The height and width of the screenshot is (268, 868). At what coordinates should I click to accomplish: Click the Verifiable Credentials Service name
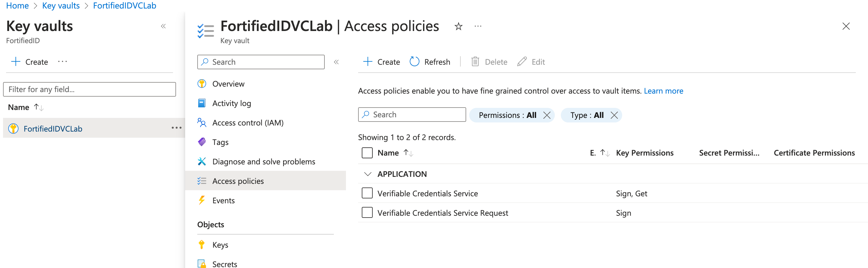click(428, 194)
